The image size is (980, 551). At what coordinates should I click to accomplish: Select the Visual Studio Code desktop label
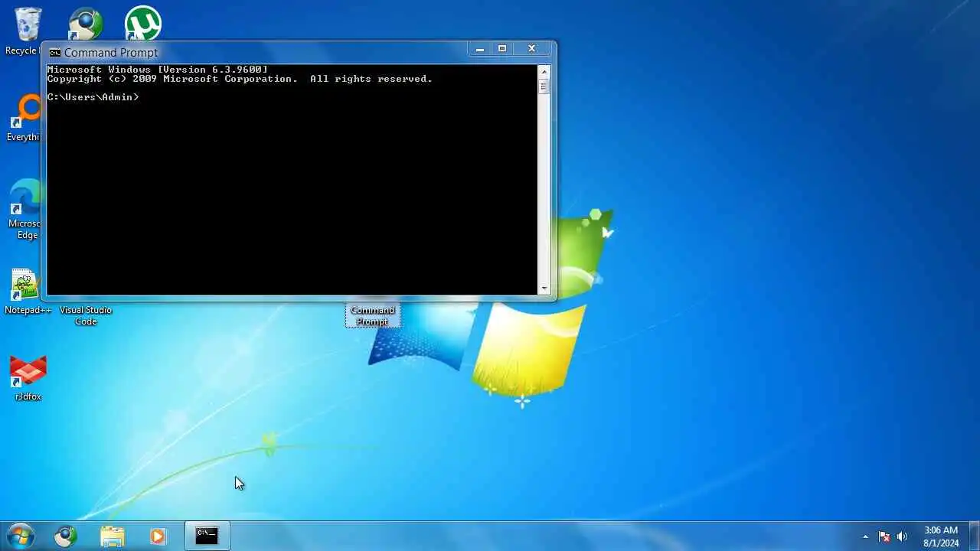point(86,315)
